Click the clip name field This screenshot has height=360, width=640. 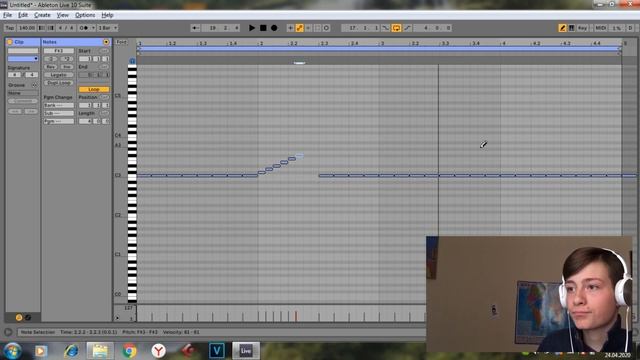pos(23,51)
